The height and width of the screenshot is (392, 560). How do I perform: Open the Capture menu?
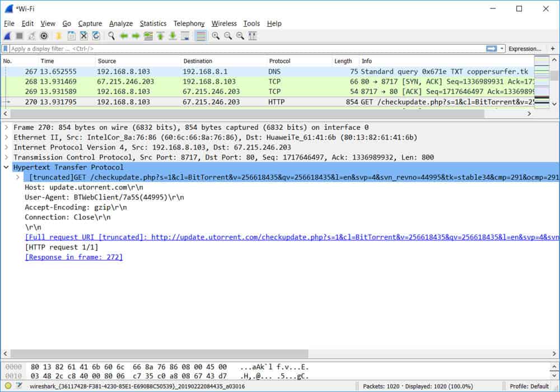[90, 24]
